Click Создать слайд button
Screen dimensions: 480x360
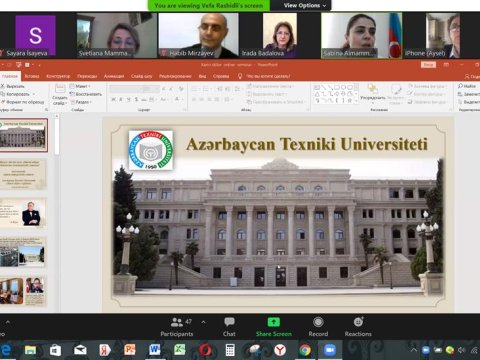coord(60,95)
